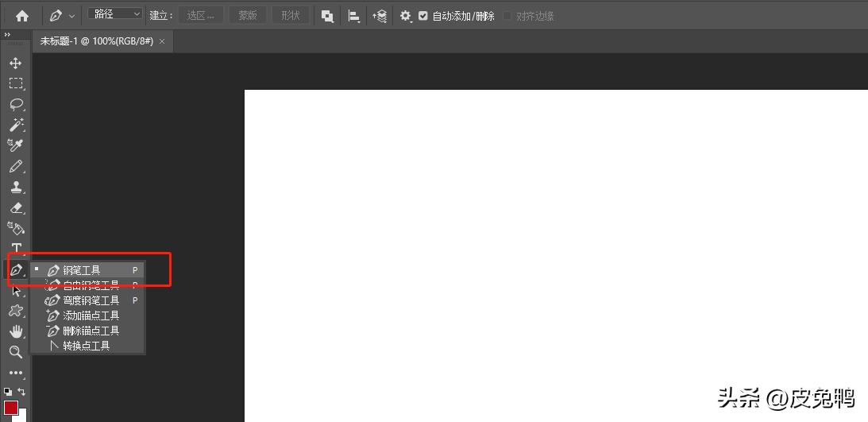Select the Custom Shape tool
This screenshot has width=868, height=422.
click(x=16, y=311)
